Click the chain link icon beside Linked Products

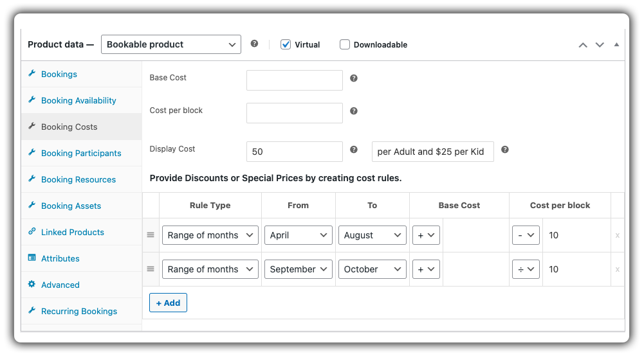click(32, 231)
